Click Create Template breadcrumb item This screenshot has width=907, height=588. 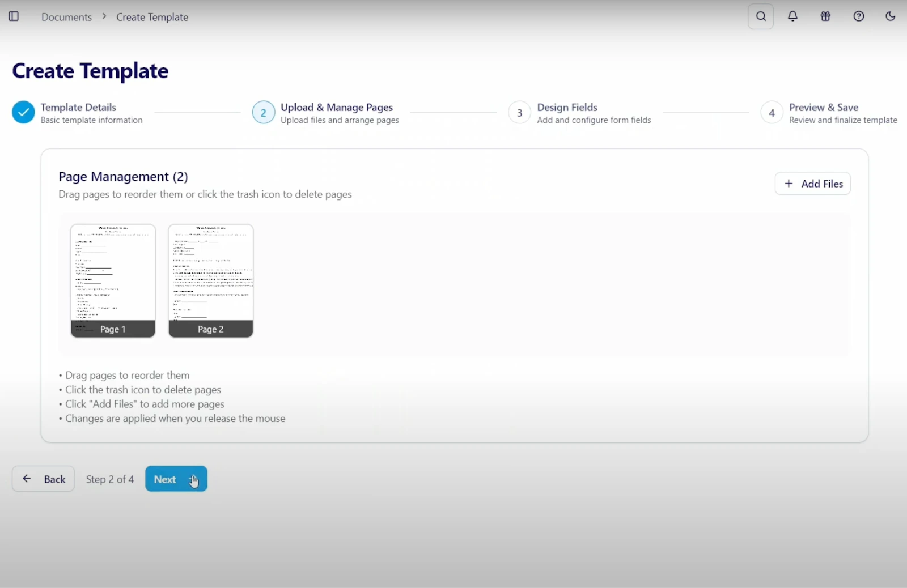(x=152, y=17)
